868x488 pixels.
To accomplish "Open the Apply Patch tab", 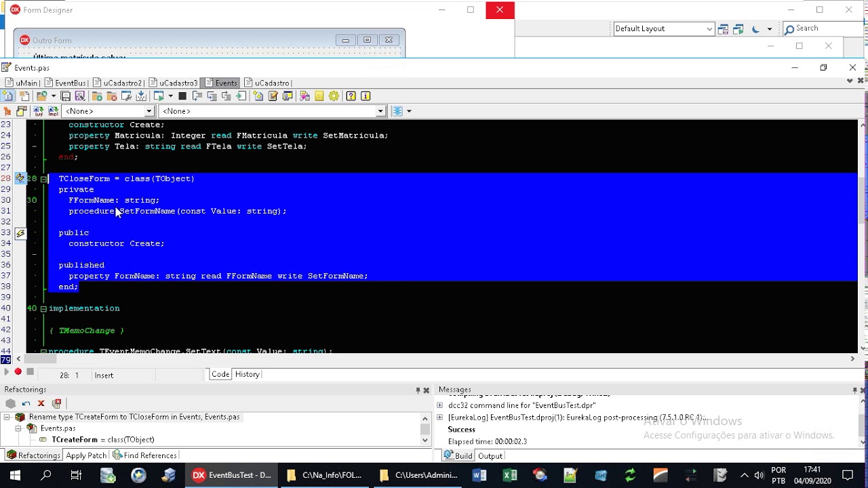I will click(86, 455).
